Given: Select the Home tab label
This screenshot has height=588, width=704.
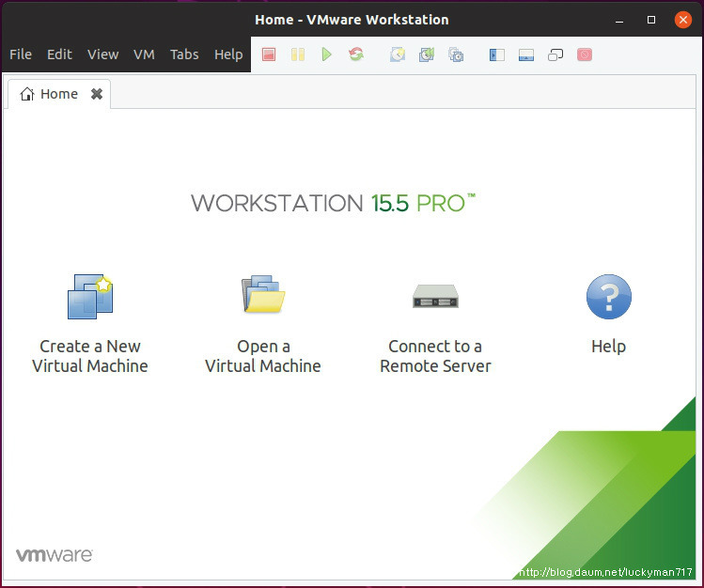Looking at the screenshot, I should tap(59, 94).
